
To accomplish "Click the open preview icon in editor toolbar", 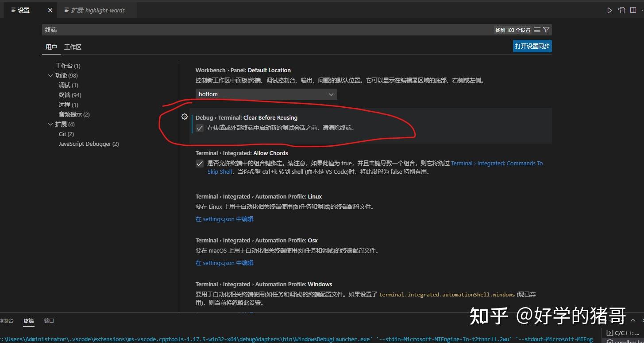I will point(621,10).
